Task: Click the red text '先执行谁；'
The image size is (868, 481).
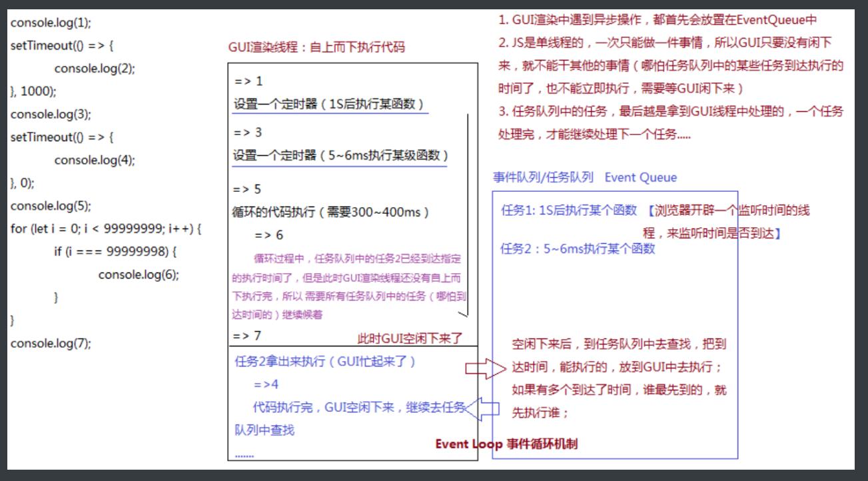Action: (540, 413)
